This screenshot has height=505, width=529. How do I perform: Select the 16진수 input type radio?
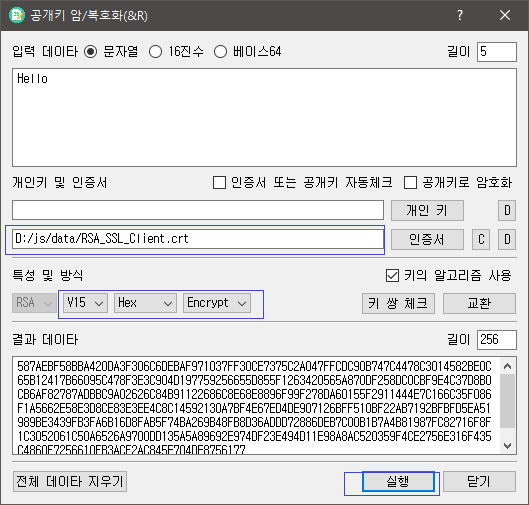click(155, 52)
